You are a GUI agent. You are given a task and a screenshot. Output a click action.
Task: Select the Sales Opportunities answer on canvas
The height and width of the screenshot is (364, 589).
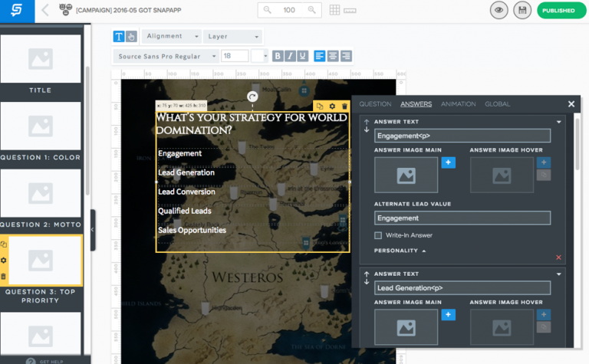192,230
